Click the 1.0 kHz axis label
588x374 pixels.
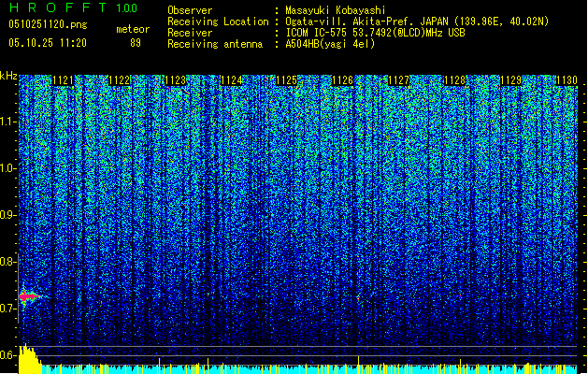coord(7,168)
